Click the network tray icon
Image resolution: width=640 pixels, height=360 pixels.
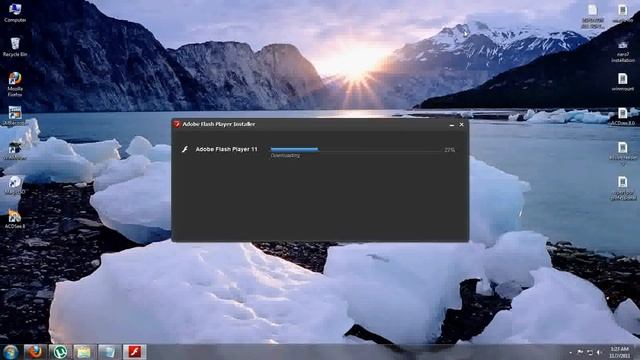(x=590, y=352)
